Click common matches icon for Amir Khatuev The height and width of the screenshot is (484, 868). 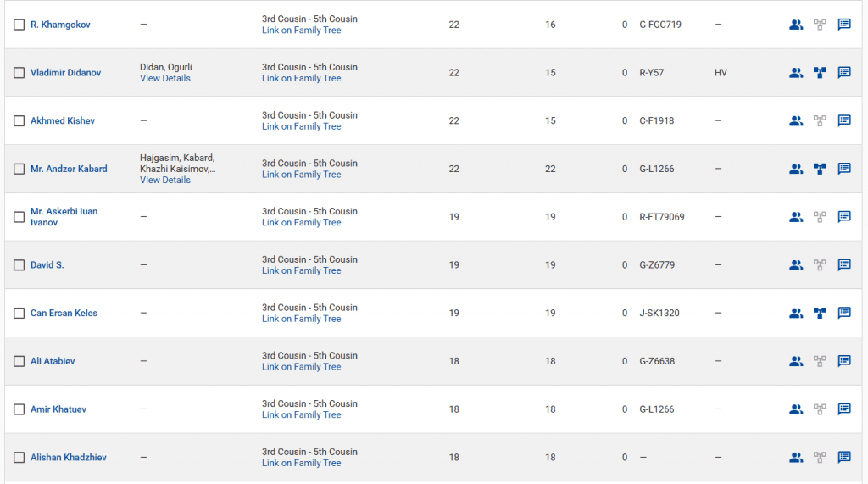tap(795, 409)
